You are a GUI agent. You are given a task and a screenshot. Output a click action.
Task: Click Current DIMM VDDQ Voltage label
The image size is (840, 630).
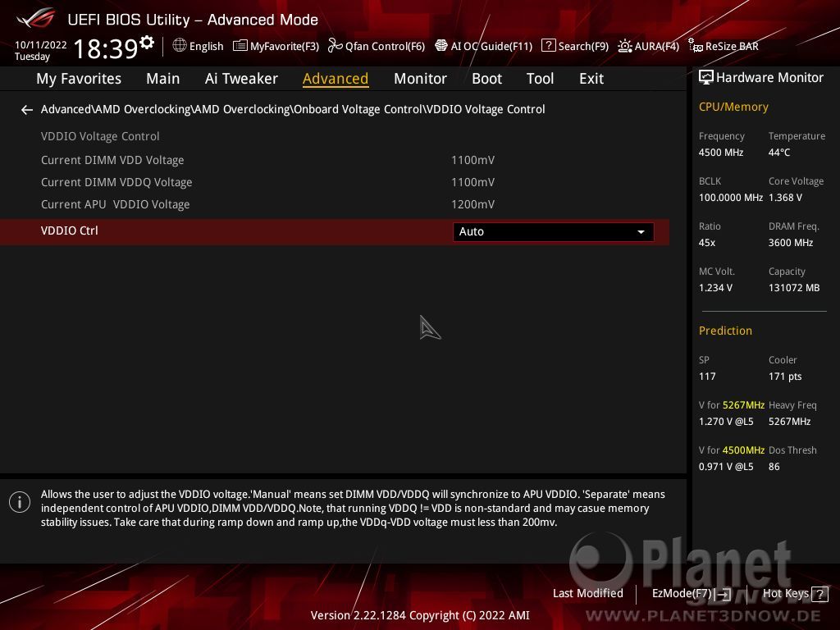pos(116,182)
